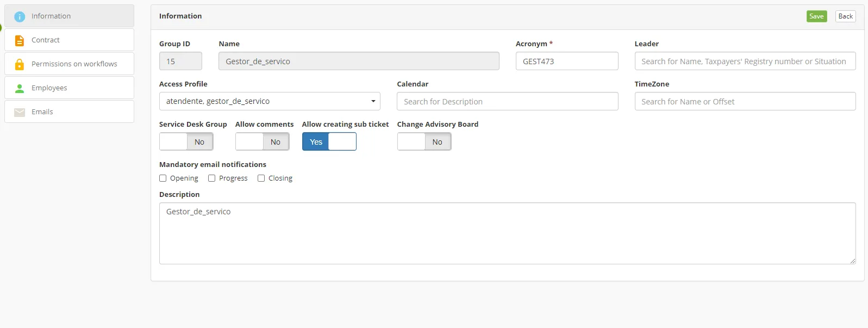Image resolution: width=868 pixels, height=328 pixels.
Task: Click the Calendar search field
Action: (x=508, y=101)
